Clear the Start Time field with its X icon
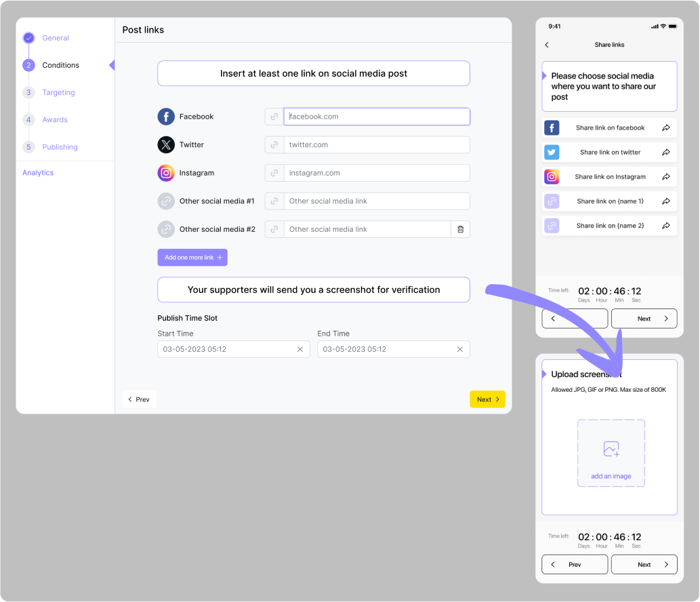700x602 pixels. [300, 349]
